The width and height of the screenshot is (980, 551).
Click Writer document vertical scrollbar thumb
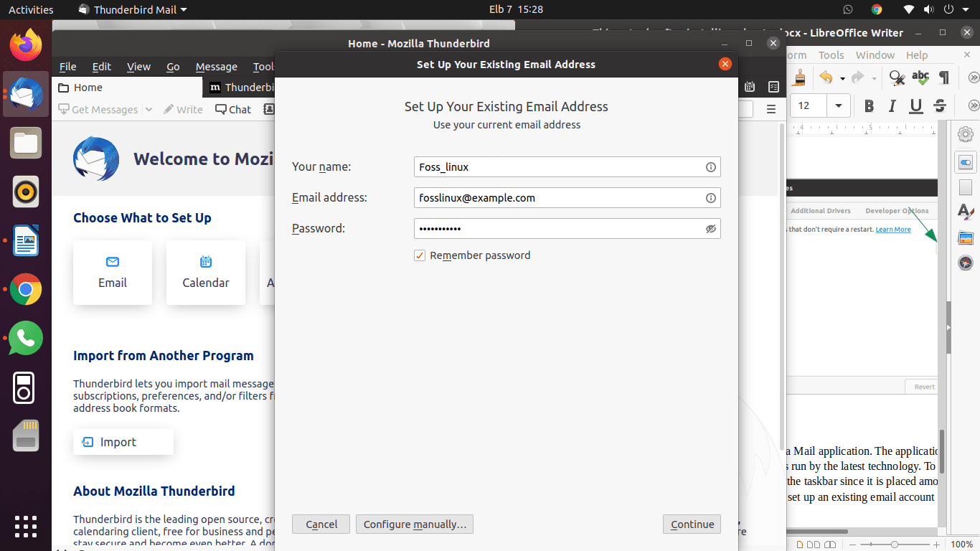(942, 451)
